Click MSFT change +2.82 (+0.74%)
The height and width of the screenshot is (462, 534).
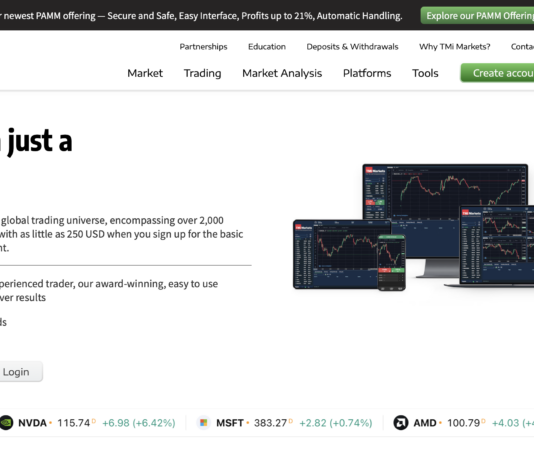point(336,423)
